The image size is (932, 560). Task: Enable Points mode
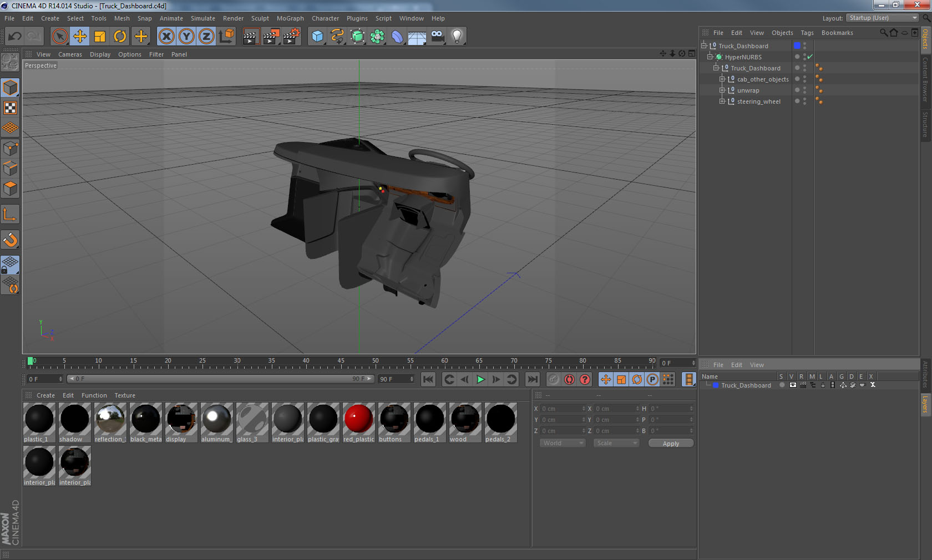(11, 149)
